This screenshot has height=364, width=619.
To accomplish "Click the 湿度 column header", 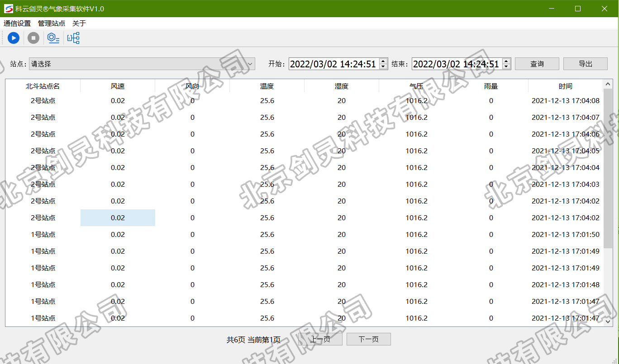I will point(342,86).
